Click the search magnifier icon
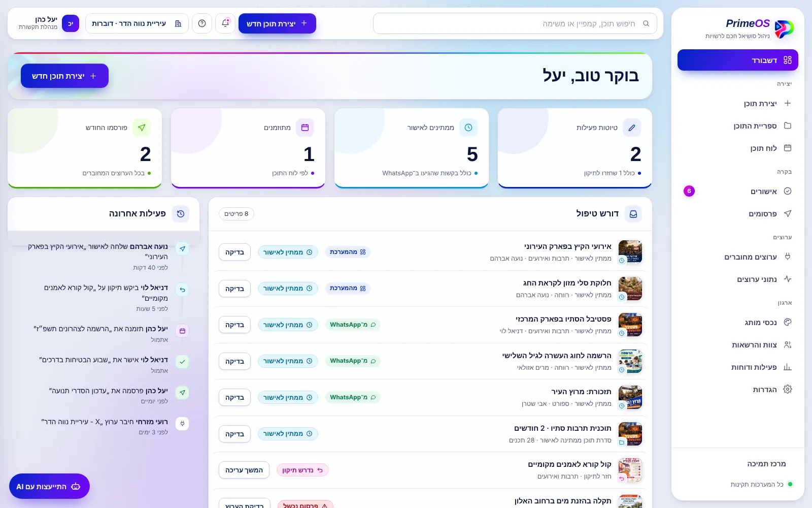The width and height of the screenshot is (812, 508). pyautogui.click(x=646, y=23)
